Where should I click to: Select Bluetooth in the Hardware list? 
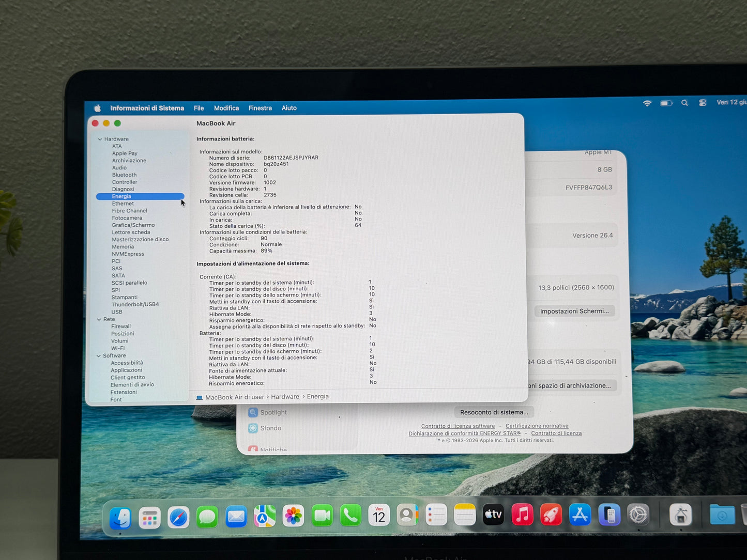point(124,175)
